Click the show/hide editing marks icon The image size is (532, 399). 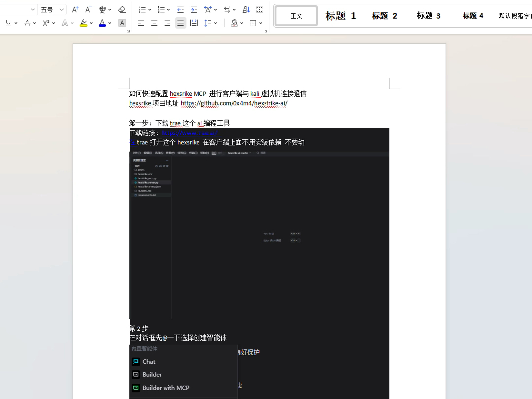pos(260,10)
